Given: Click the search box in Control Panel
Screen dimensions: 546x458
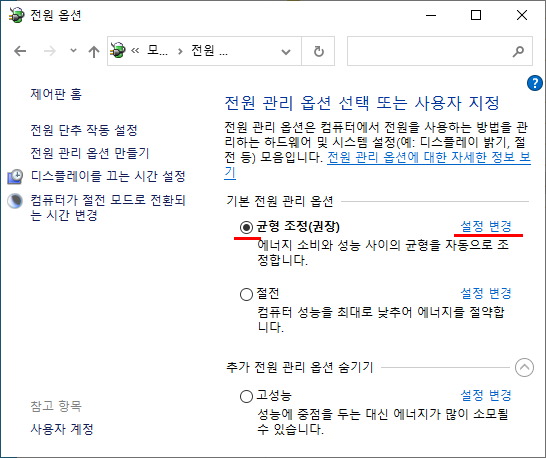Looking at the screenshot, I should point(439,51).
